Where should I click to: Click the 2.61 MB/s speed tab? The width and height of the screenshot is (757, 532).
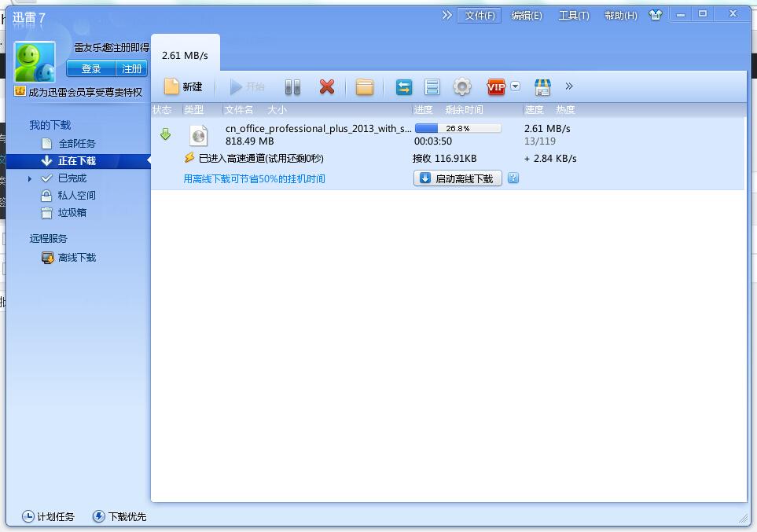186,55
